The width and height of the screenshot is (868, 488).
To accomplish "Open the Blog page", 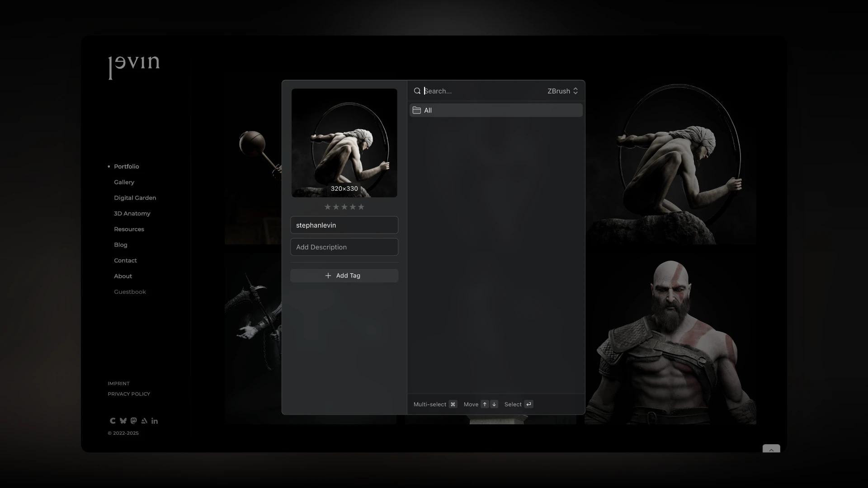I will click(x=121, y=245).
